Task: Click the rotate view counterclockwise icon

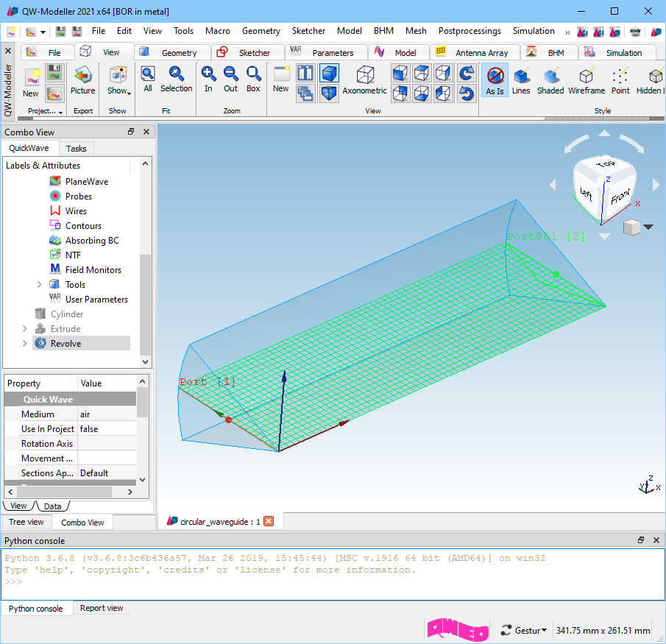Action: [x=467, y=93]
